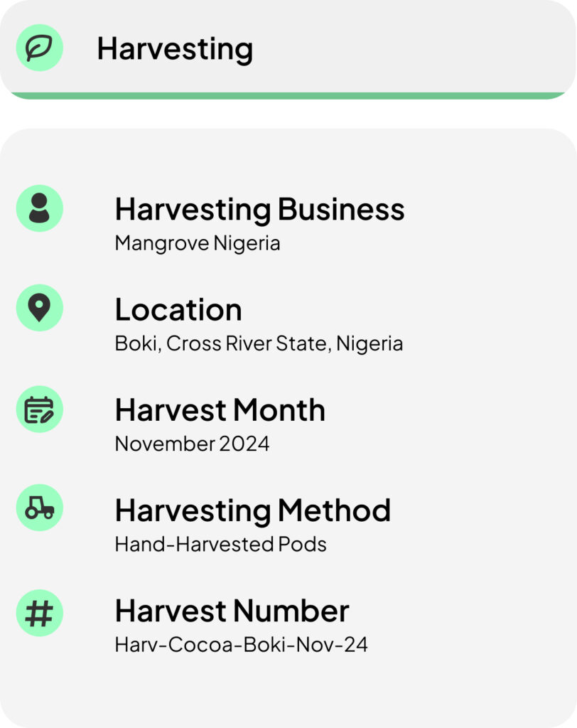Select the Harvest Number heading

(232, 611)
